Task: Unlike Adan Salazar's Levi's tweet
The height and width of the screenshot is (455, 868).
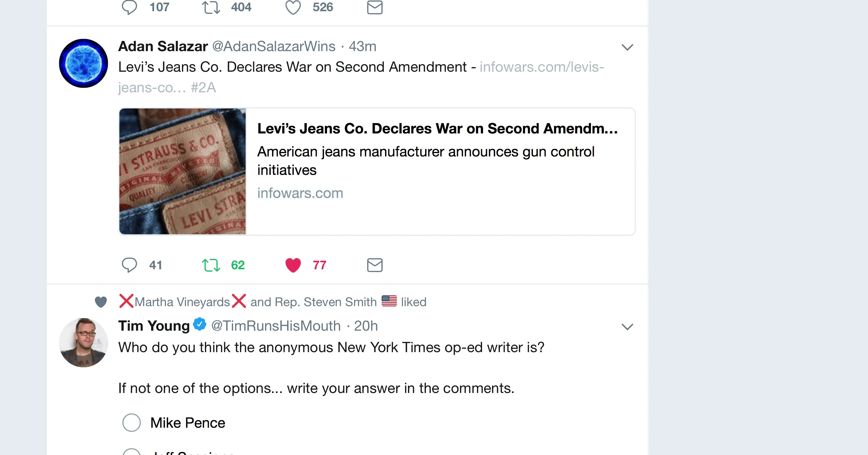Action: pyautogui.click(x=293, y=265)
